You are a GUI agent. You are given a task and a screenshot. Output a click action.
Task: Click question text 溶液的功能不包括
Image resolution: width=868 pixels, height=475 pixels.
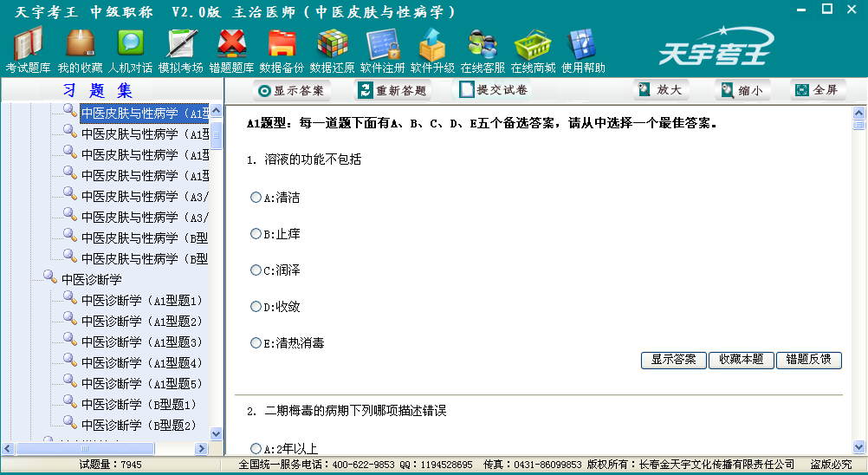click(313, 159)
